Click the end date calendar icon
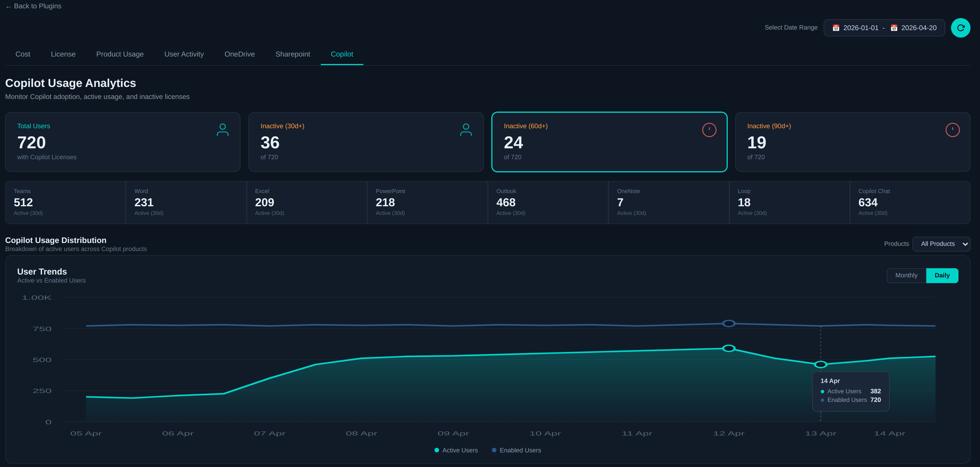The height and width of the screenshot is (467, 980). 894,28
